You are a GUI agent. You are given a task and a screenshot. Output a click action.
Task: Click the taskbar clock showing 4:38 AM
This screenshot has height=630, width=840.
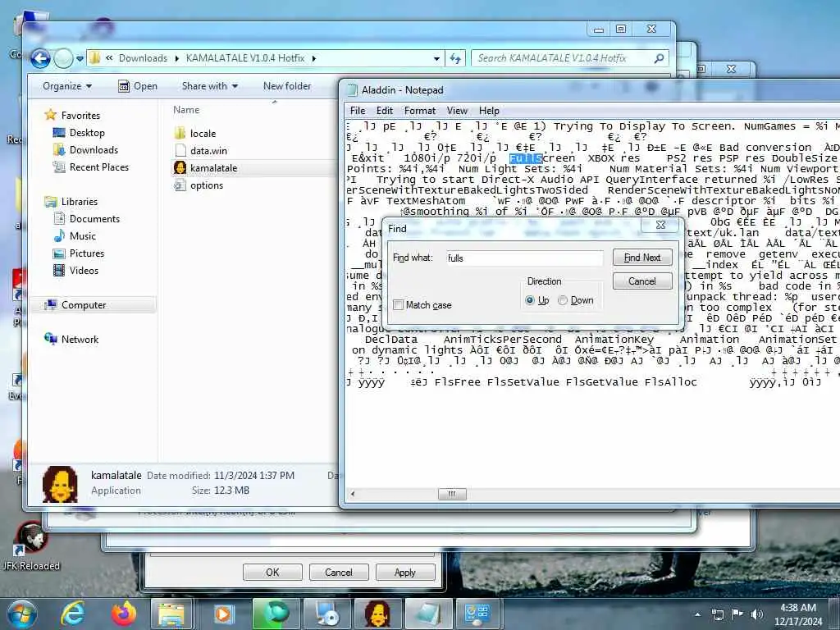click(798, 614)
